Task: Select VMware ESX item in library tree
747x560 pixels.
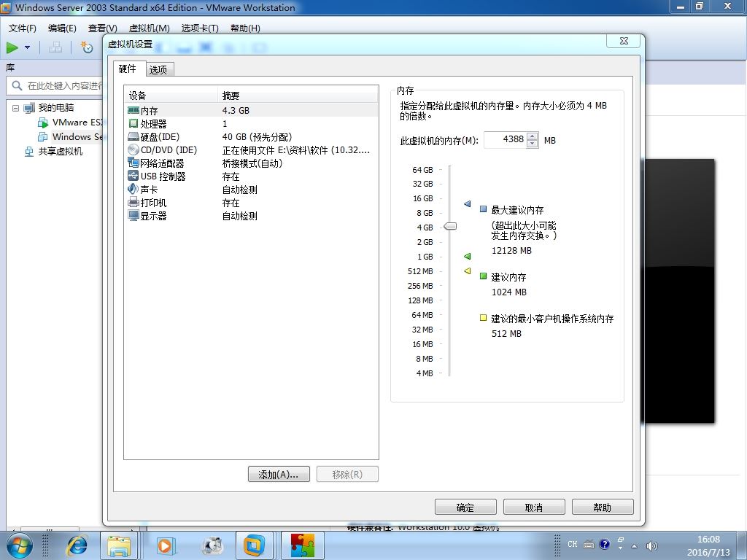Action: [x=76, y=122]
